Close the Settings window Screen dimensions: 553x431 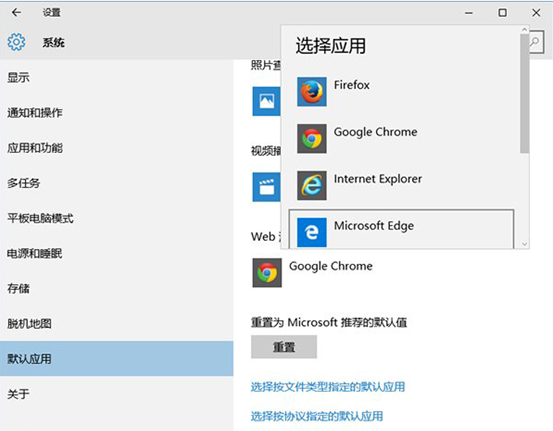pyautogui.click(x=536, y=13)
